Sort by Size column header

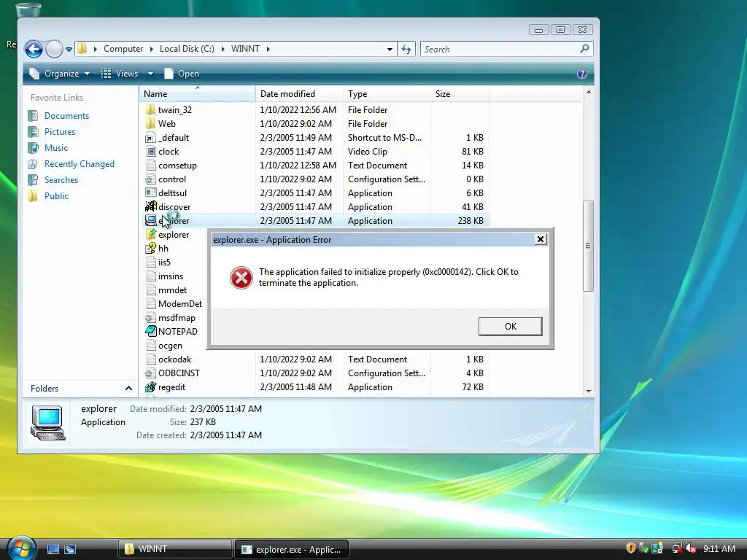pyautogui.click(x=460, y=94)
